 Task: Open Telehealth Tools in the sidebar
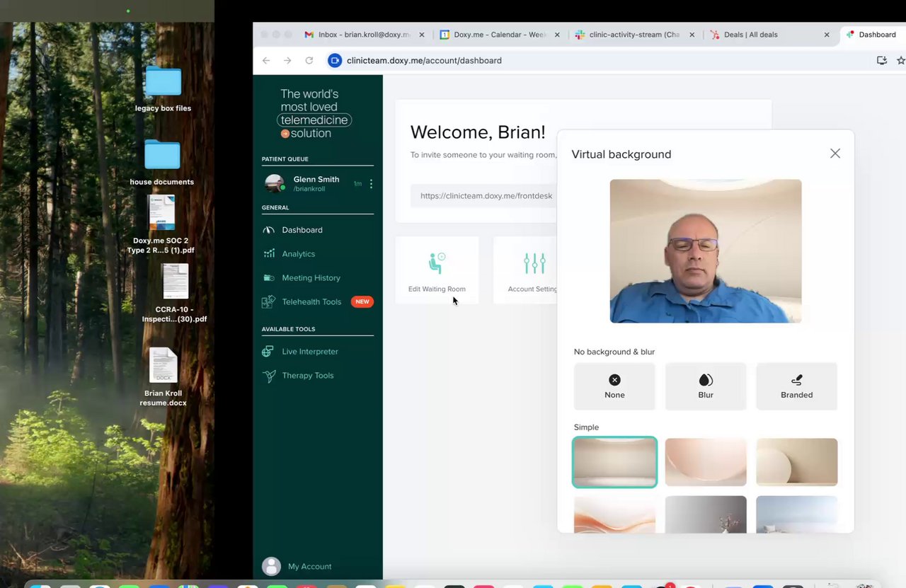(x=311, y=302)
